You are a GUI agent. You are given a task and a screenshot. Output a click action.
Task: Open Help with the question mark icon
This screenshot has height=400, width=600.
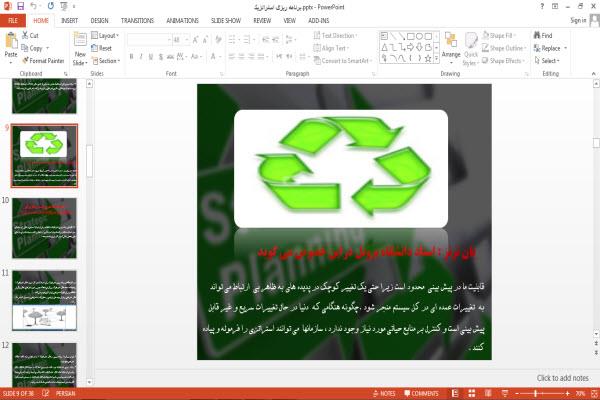click(542, 7)
